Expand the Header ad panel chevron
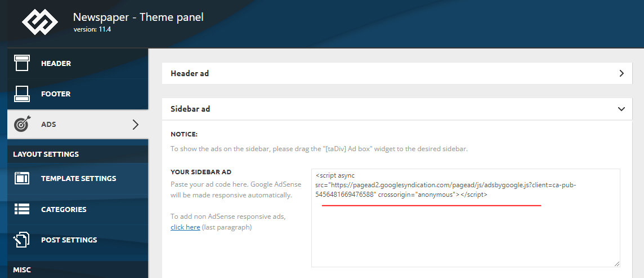Image resolution: width=644 pixels, height=278 pixels. click(x=621, y=73)
